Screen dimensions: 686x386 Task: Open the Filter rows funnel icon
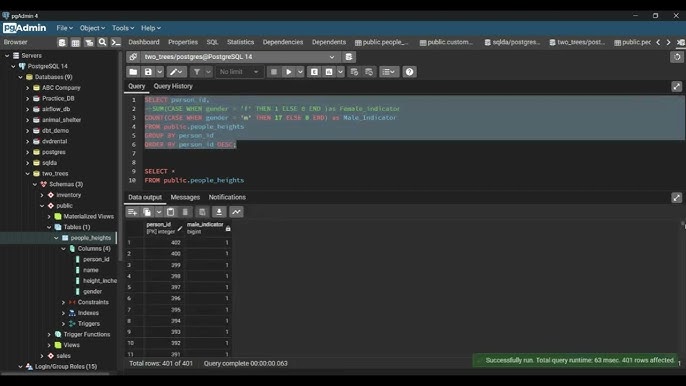tap(197, 72)
